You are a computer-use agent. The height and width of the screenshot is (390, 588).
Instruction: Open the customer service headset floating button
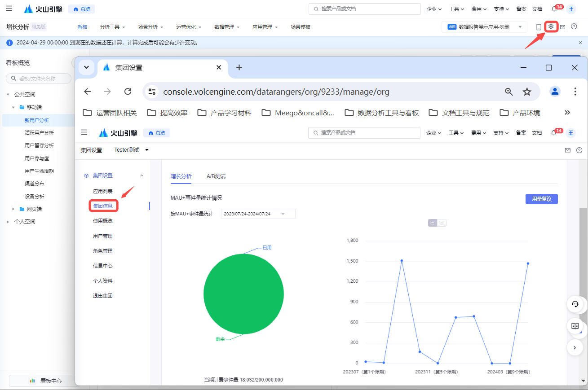pos(575,304)
